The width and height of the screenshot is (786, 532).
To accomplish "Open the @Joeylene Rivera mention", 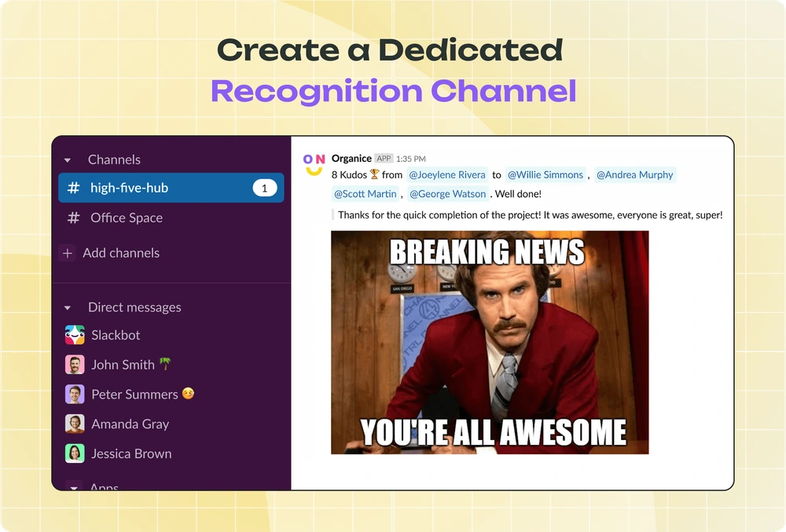I will coord(446,174).
